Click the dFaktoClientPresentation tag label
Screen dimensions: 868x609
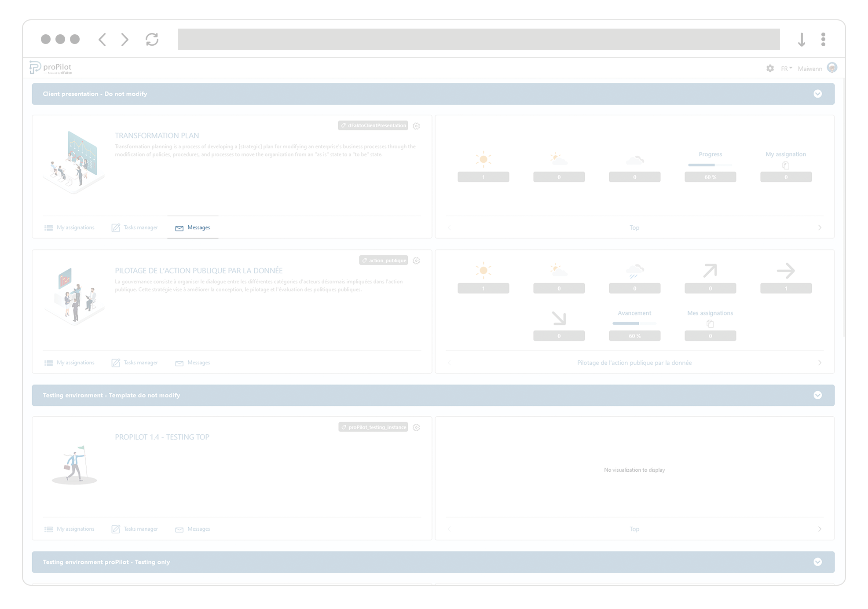click(373, 125)
